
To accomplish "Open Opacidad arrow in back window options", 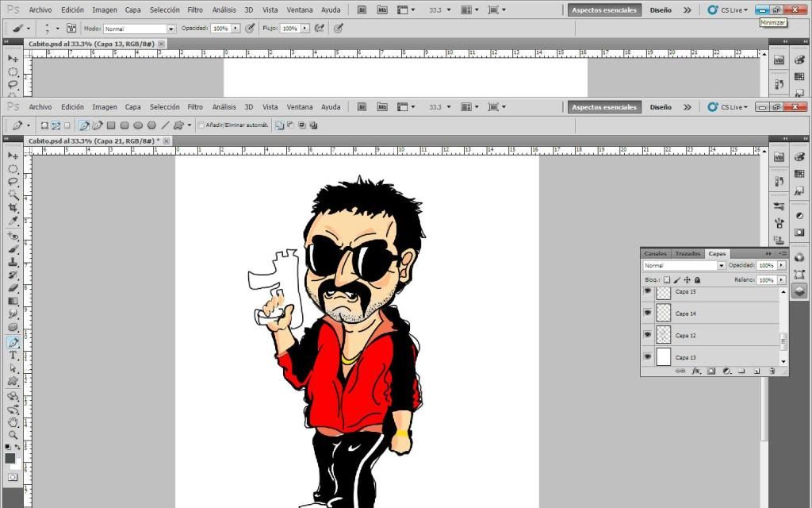I will click(236, 29).
